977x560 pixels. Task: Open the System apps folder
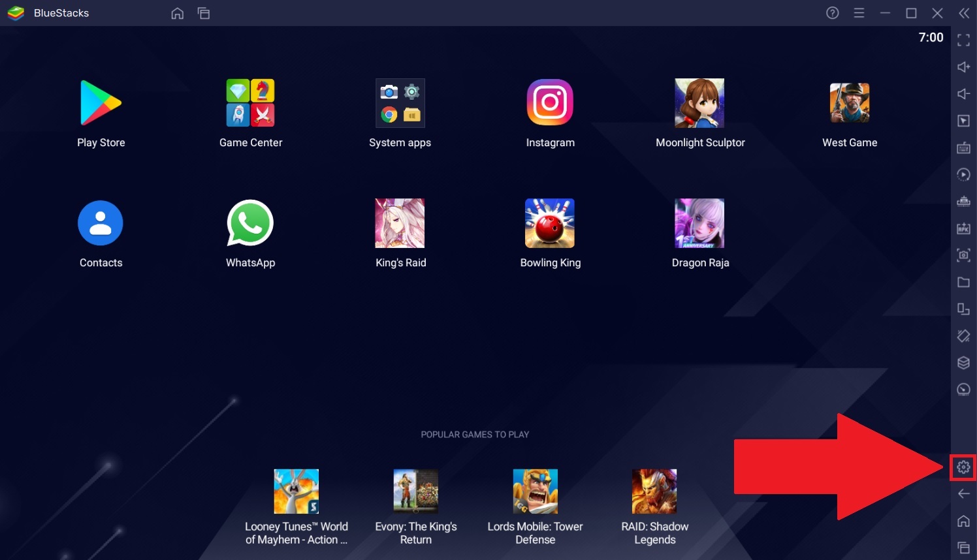click(x=400, y=102)
